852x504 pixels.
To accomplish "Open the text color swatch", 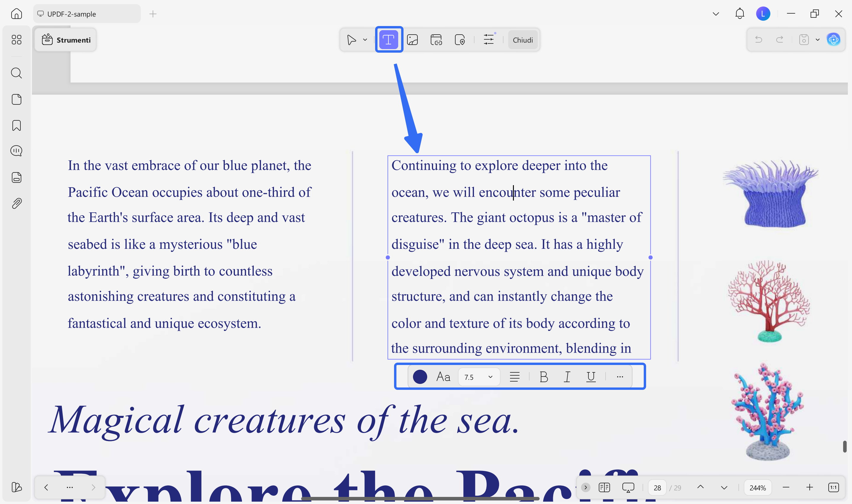I will point(420,377).
